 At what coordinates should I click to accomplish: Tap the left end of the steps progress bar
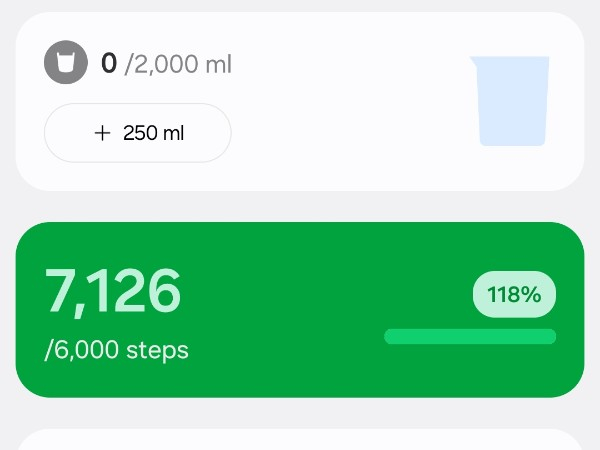(390, 337)
